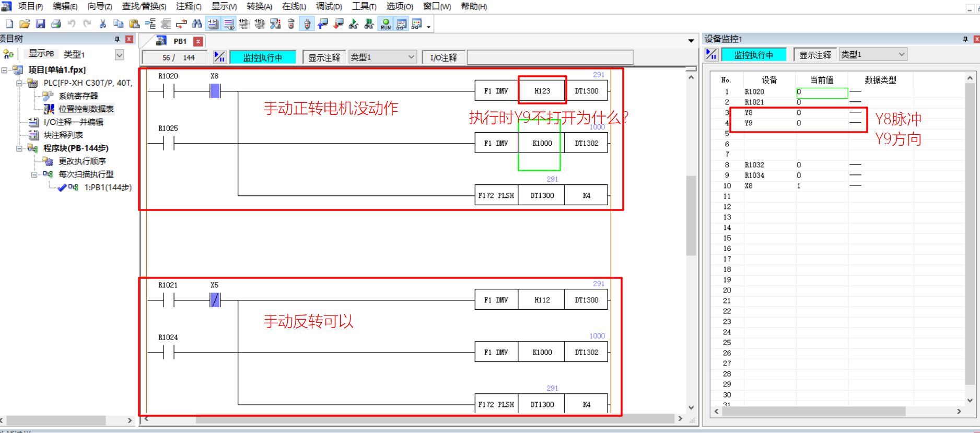Click the ladder editor vertical scrollbar thumb
Screen dimensions: 980x433
[x=691, y=215]
